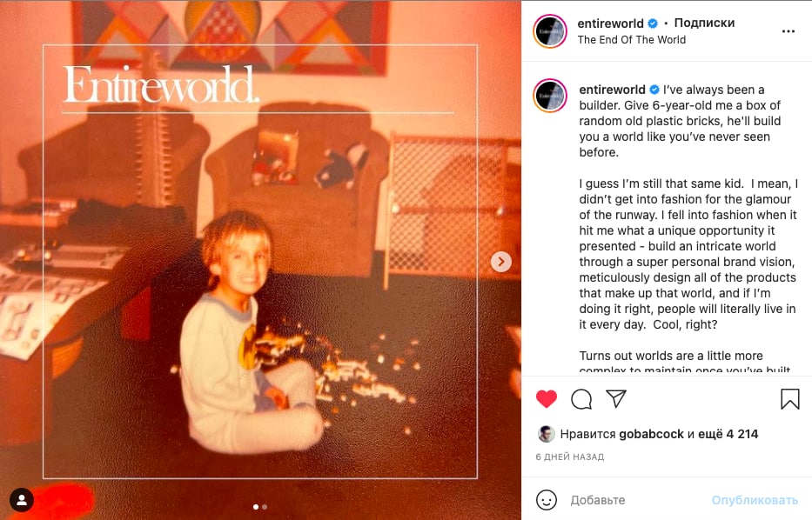The width and height of the screenshot is (812, 520).
Task: Open gobabcock profile from likes
Action: (x=652, y=434)
